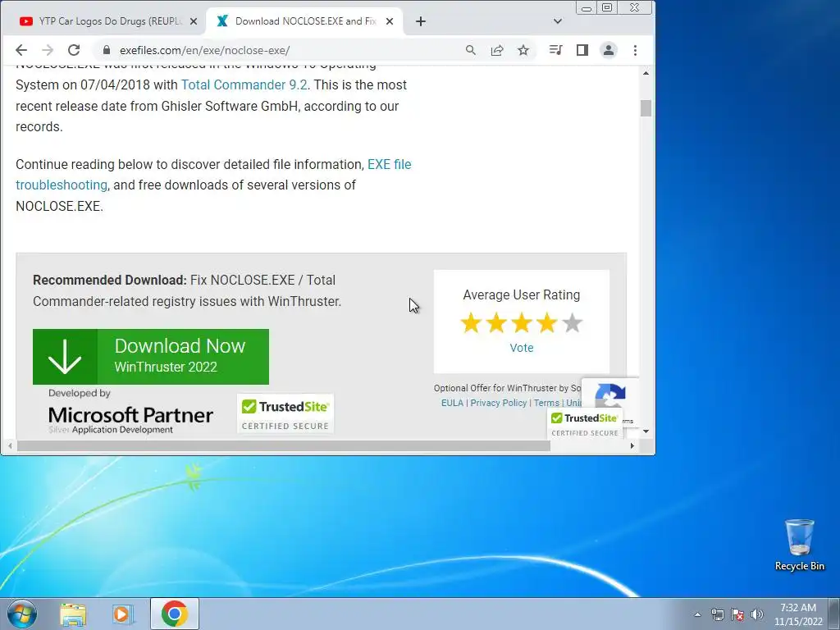Open the Action Center flag icon
Screen dimensions: 840x630
pos(737,614)
